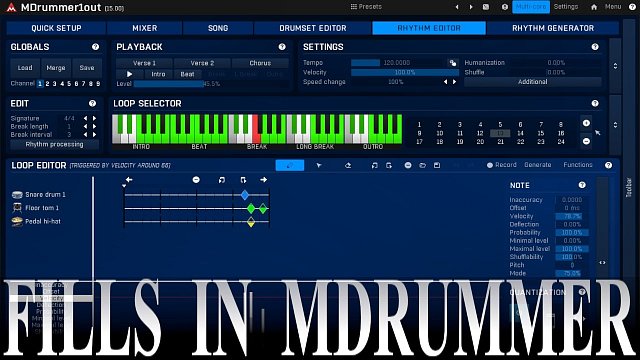Click the tempo tap icon beside Tempo

453,63
